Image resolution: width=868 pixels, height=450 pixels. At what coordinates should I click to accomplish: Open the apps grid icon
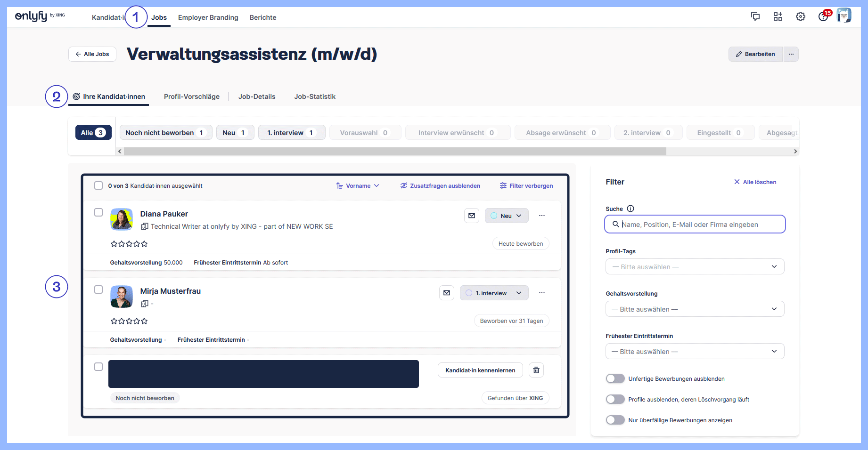click(778, 17)
